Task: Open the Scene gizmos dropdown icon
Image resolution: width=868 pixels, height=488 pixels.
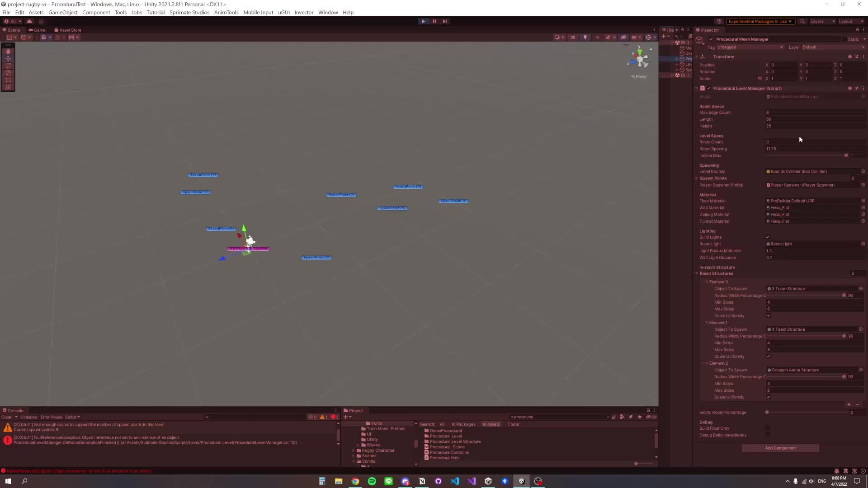Action: click(x=654, y=37)
